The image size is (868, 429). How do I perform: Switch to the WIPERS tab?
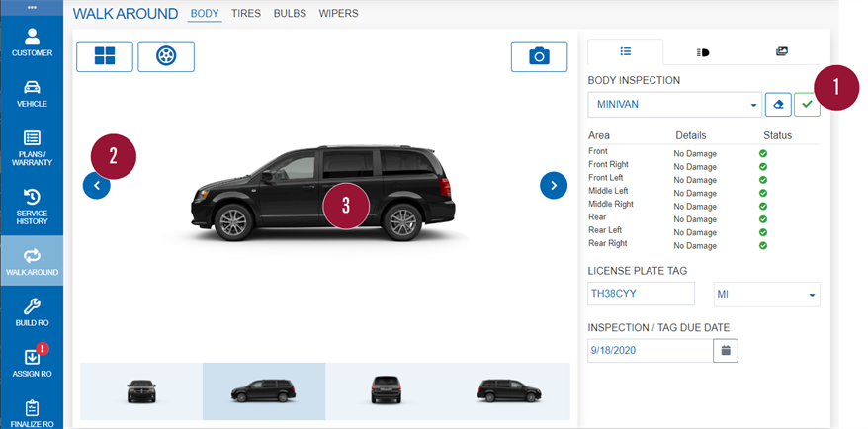click(x=339, y=13)
